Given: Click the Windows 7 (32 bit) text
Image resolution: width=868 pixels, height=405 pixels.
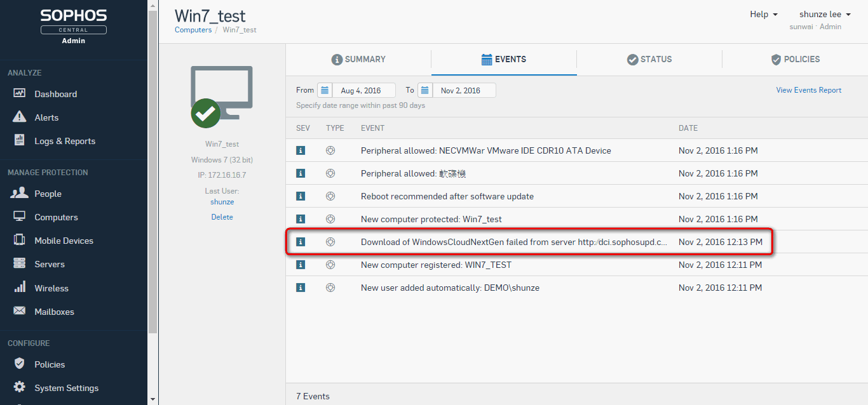Looking at the screenshot, I should tap(222, 159).
